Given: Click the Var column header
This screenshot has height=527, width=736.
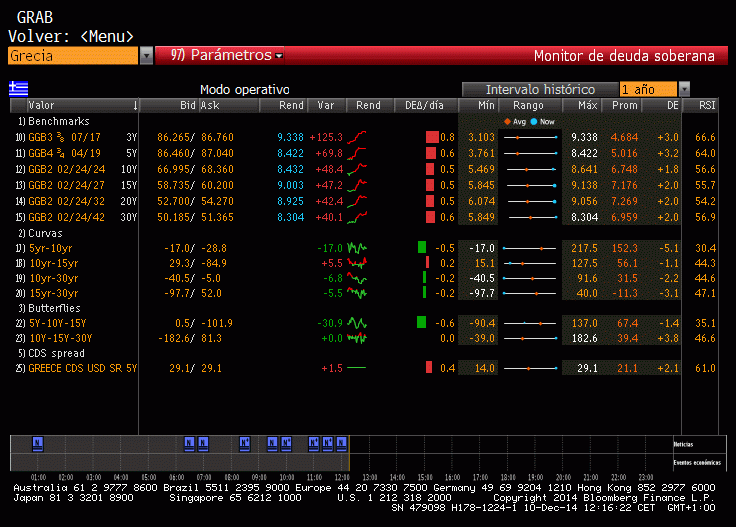Looking at the screenshot, I should click(x=326, y=106).
